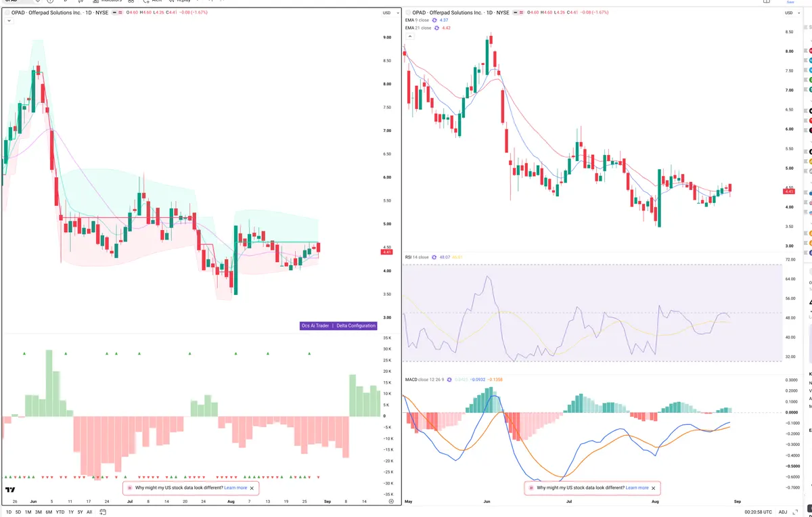Collapse right chart indicator legend chevron
Viewport: 812px width, 517px height.
(x=410, y=37)
